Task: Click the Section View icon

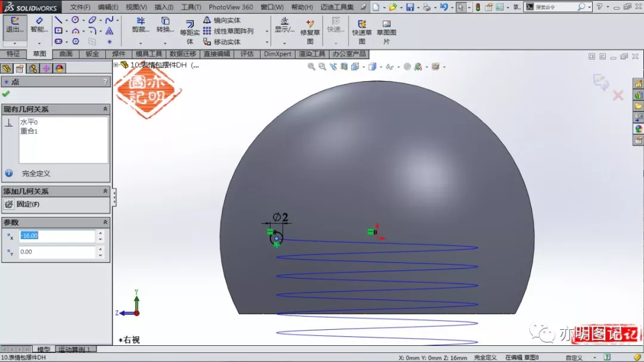Action: click(x=344, y=67)
